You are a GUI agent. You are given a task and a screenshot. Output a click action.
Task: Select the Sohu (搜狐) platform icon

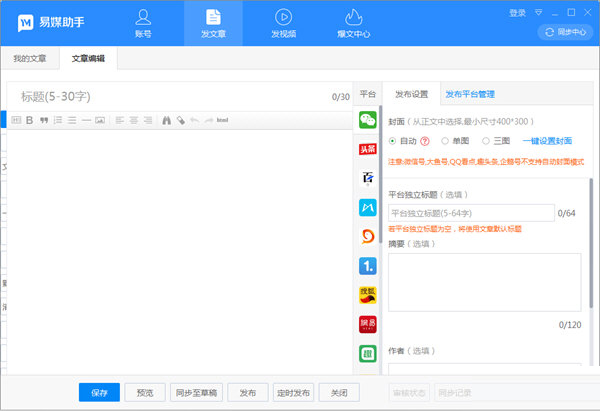368,295
